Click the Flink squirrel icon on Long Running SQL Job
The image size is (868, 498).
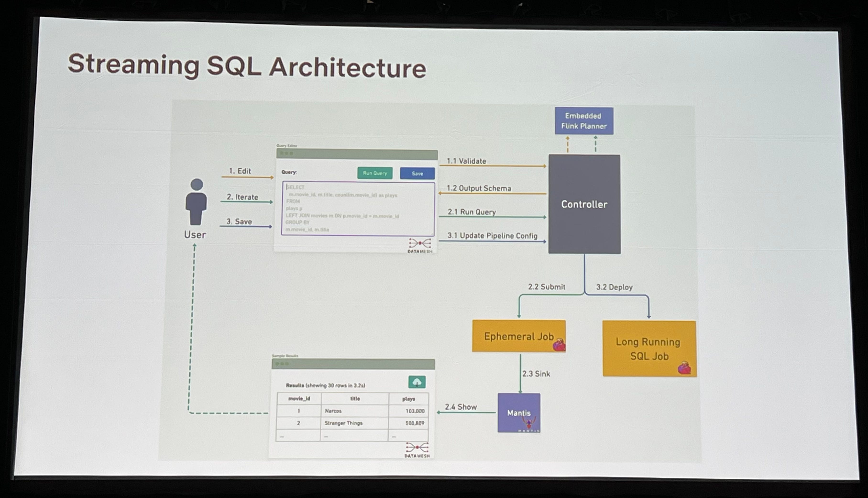coord(684,368)
